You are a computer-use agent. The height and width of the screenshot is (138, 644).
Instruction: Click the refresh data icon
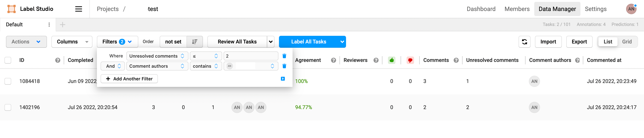(524, 42)
